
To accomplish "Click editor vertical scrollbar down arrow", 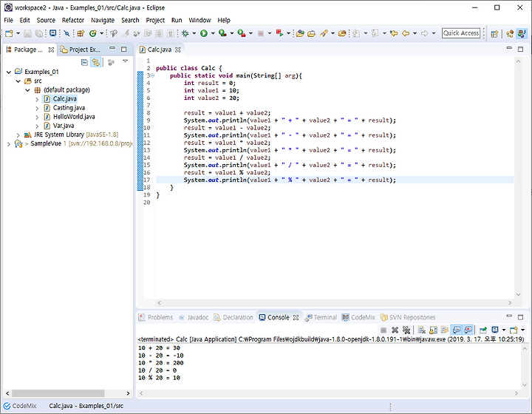I will (518, 294).
